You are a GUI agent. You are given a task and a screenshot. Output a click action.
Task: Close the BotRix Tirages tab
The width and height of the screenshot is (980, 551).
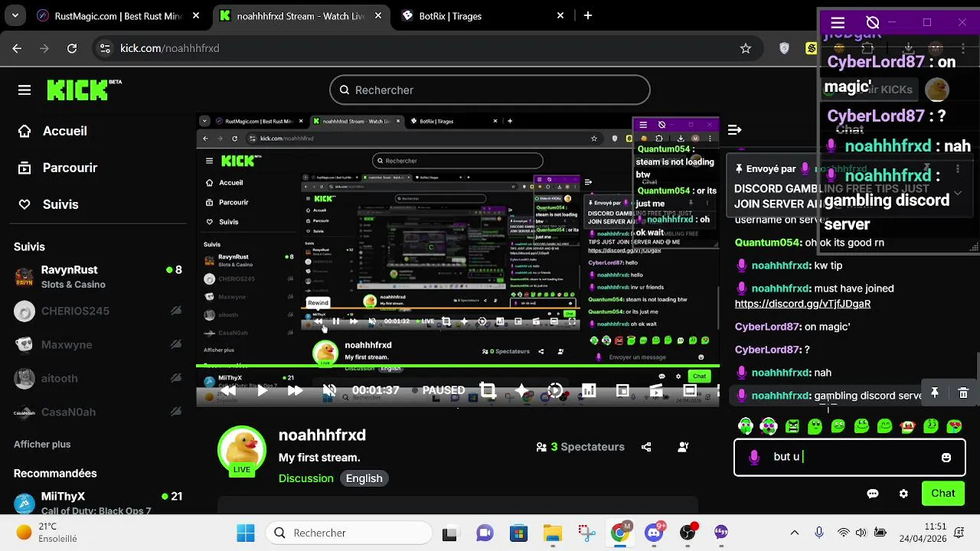(560, 15)
